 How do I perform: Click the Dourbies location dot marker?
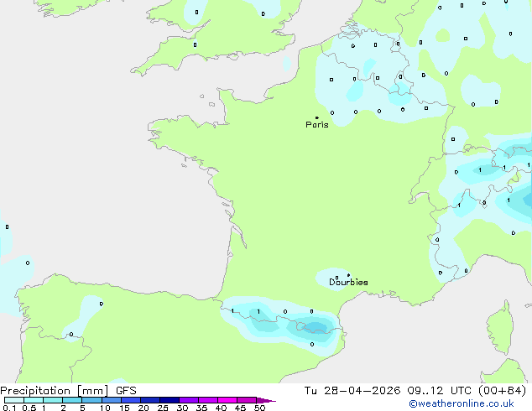pyautogui.click(x=348, y=275)
